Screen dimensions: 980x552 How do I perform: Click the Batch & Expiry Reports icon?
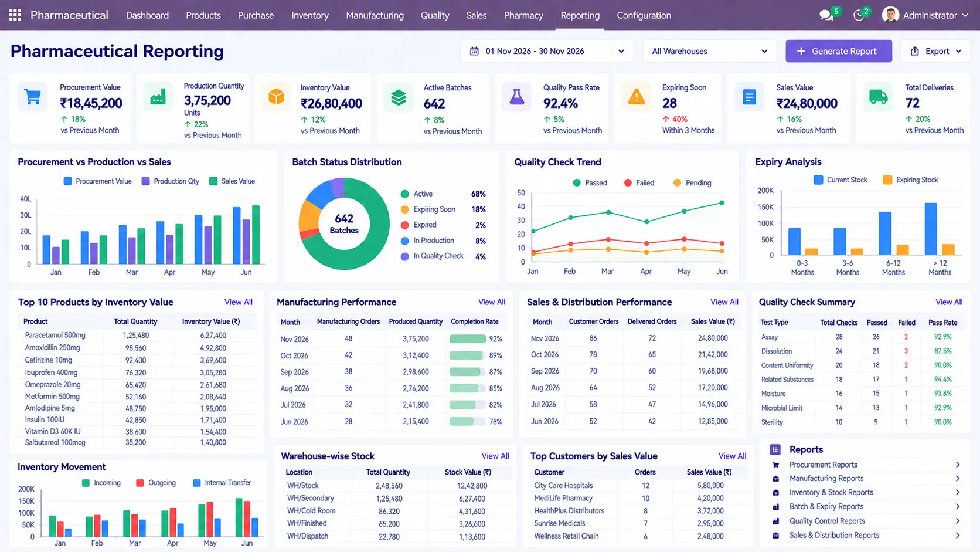click(775, 507)
